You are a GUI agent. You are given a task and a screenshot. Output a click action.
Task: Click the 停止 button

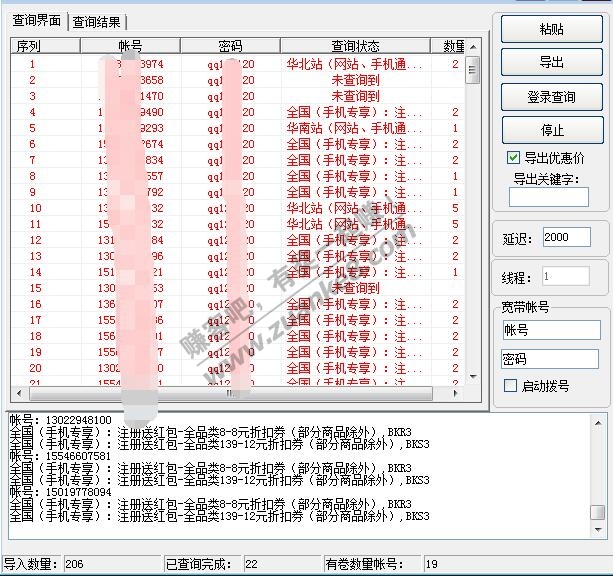click(552, 130)
